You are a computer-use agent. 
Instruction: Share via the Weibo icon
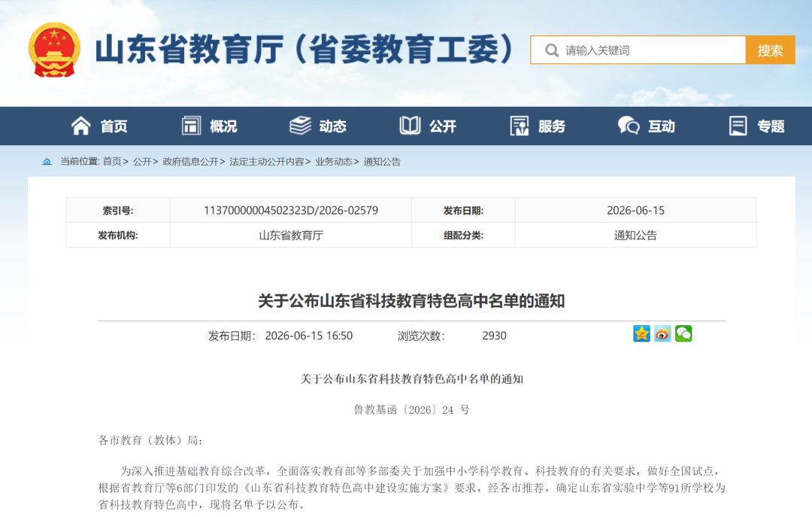click(x=662, y=333)
